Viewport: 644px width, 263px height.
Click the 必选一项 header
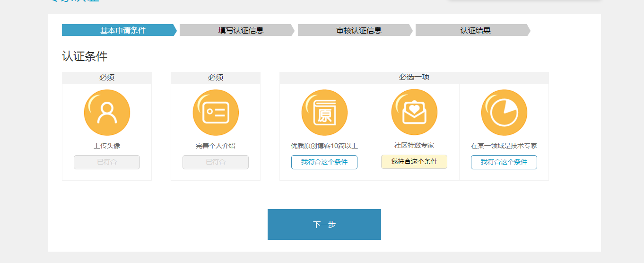click(x=414, y=77)
